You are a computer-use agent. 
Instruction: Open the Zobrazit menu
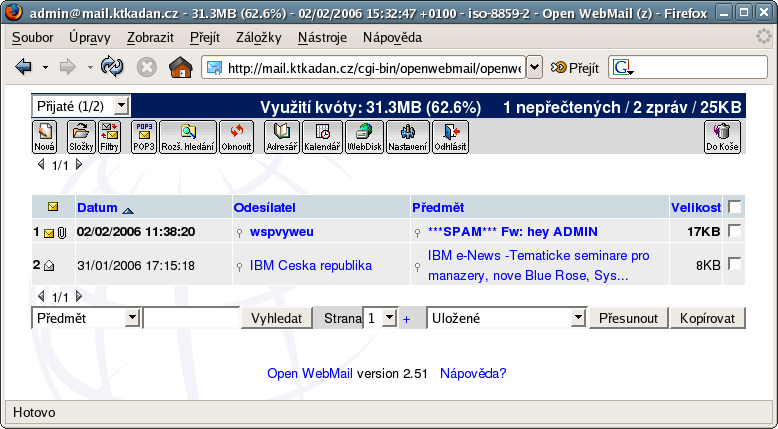pyautogui.click(x=150, y=37)
